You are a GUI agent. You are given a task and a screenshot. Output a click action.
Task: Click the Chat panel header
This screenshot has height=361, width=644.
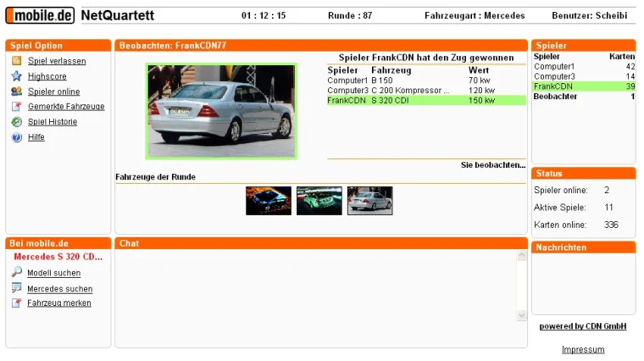pos(321,243)
